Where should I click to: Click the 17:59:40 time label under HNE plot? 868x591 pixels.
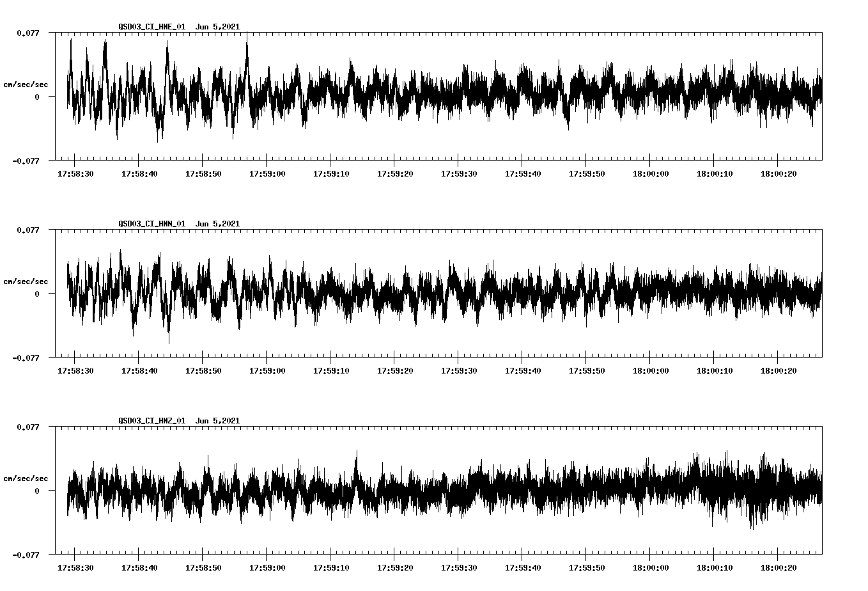click(x=523, y=174)
